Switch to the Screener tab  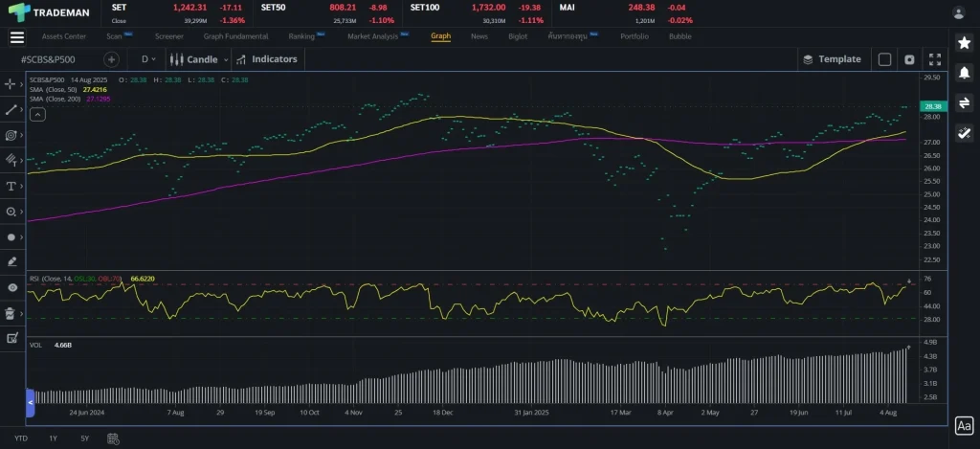pyautogui.click(x=168, y=36)
